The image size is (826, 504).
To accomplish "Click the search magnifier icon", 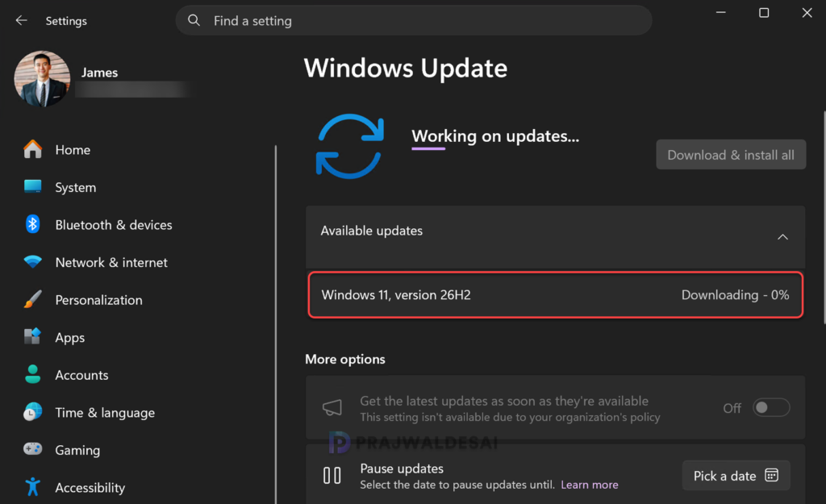I will click(194, 20).
